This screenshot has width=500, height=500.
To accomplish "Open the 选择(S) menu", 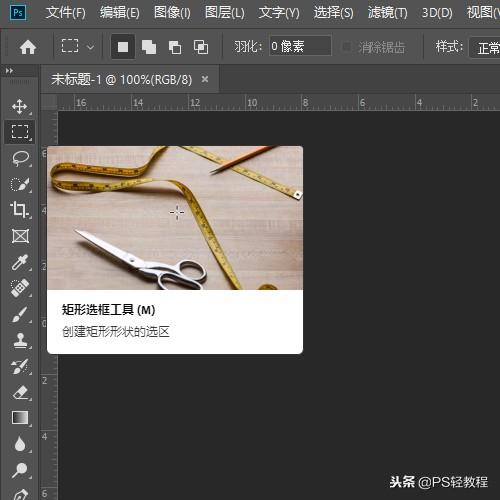I will [x=333, y=13].
